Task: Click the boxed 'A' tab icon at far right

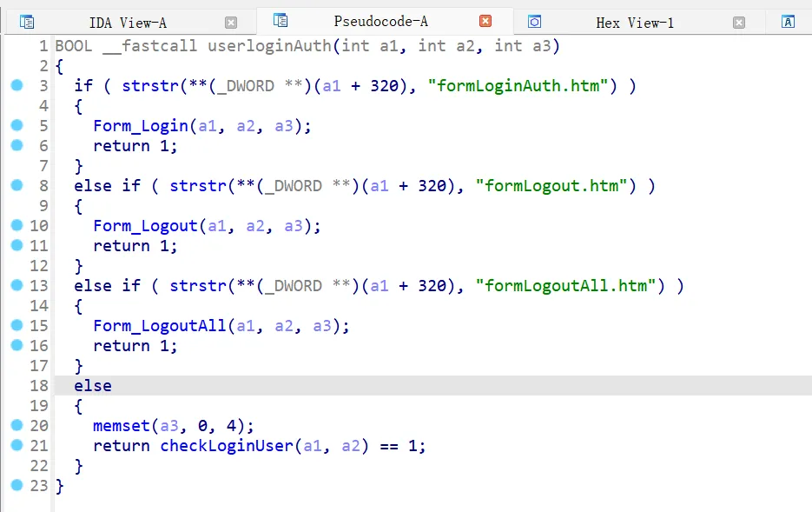Action: [x=789, y=22]
